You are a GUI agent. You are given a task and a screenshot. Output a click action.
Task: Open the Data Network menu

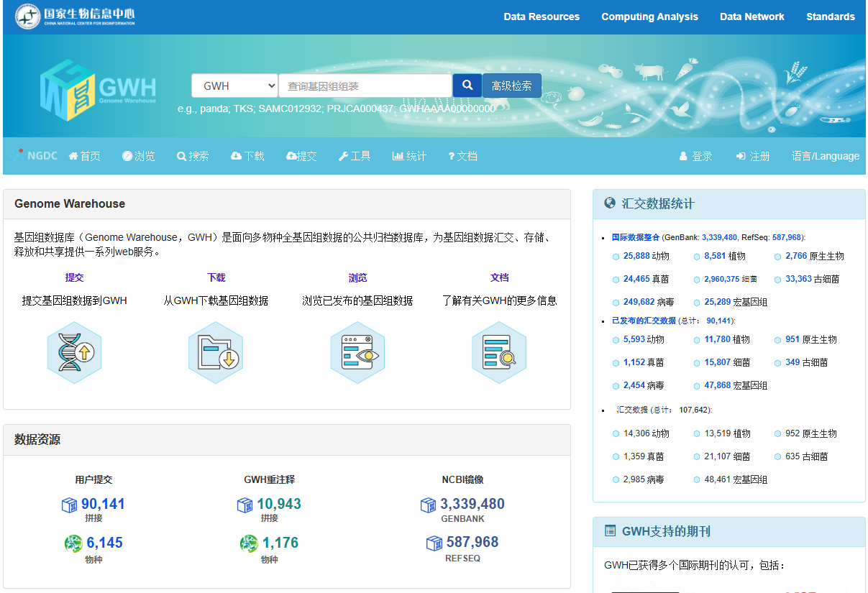(752, 17)
